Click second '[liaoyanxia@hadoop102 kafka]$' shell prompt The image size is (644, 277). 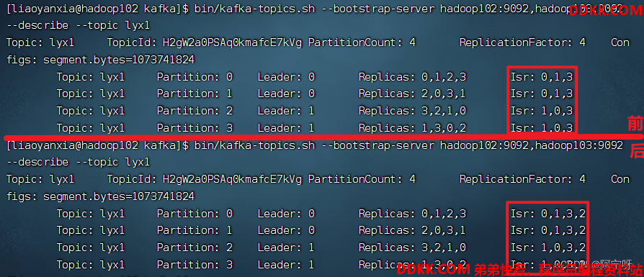[97, 145]
